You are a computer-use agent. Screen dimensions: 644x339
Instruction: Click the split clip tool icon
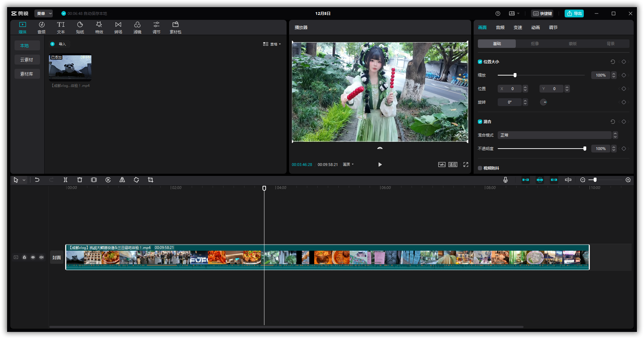coord(66,180)
